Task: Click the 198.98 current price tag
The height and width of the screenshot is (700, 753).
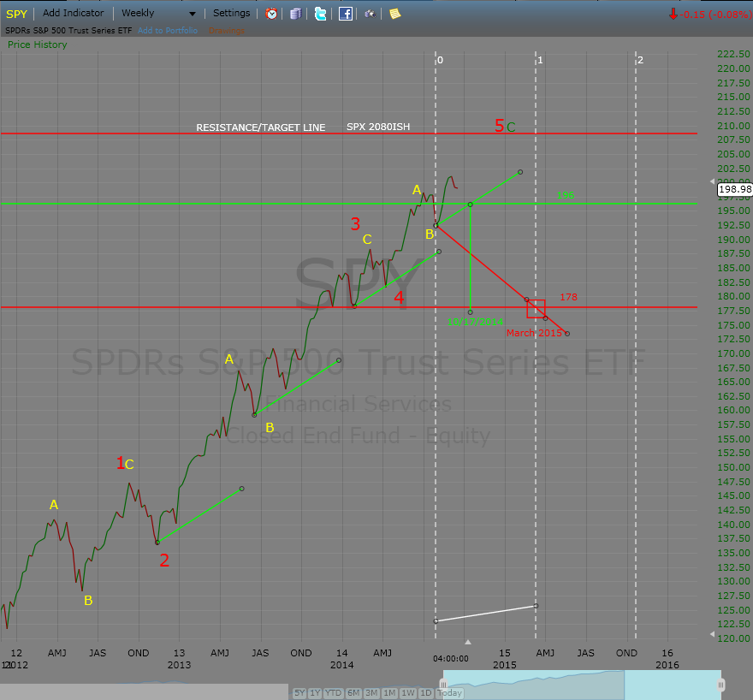Action: pyautogui.click(x=735, y=189)
